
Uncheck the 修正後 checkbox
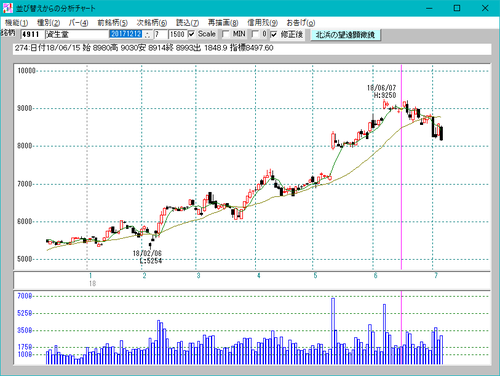pos(274,34)
